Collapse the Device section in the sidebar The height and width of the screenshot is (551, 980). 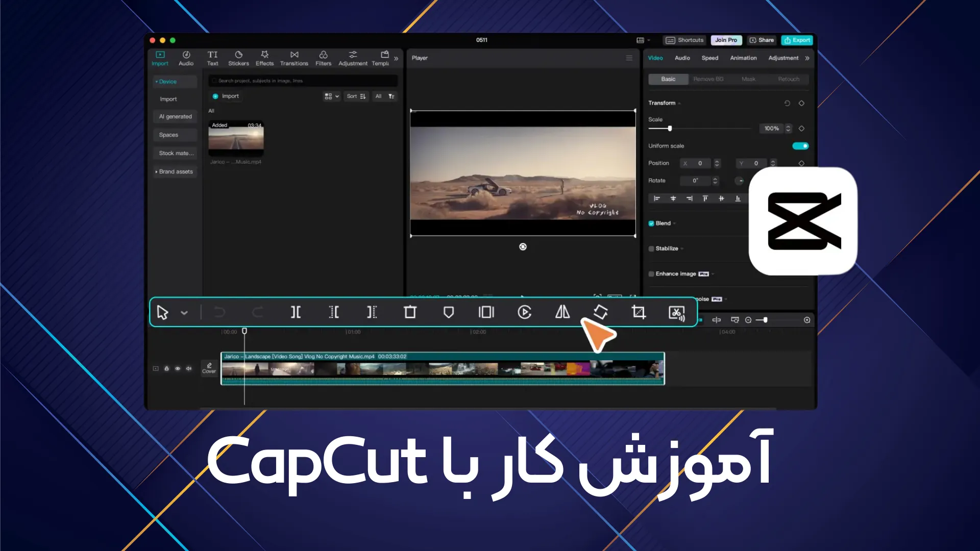(156, 81)
